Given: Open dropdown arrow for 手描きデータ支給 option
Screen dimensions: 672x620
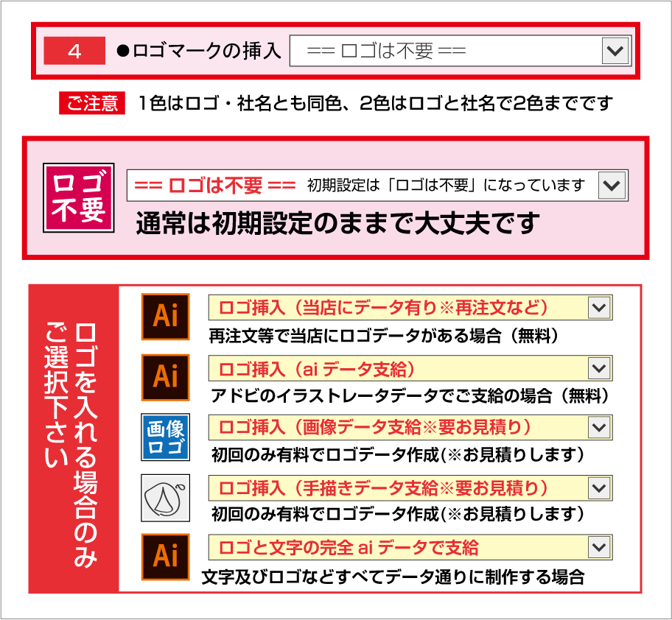Looking at the screenshot, I should pyautogui.click(x=599, y=488).
